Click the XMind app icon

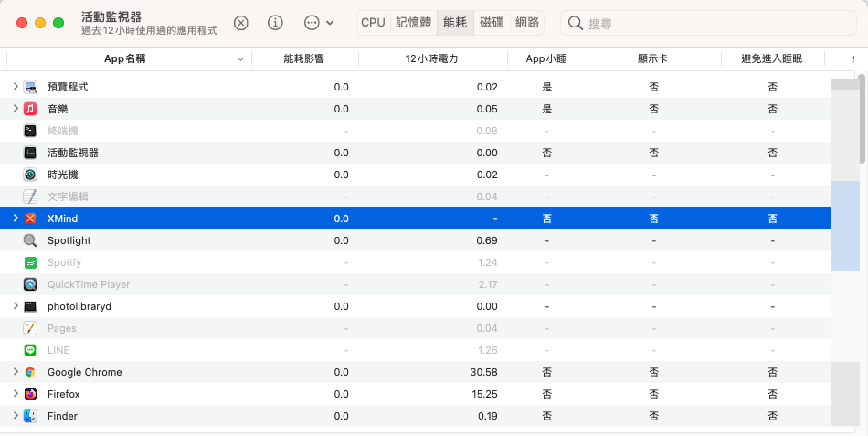pos(30,218)
